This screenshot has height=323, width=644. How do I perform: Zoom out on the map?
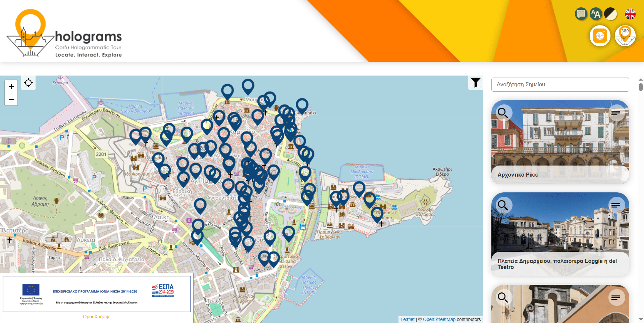pyautogui.click(x=11, y=99)
